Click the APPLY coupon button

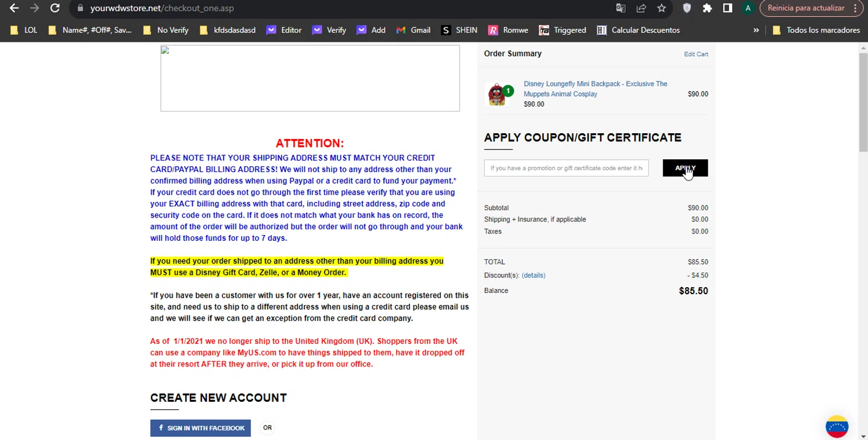tap(685, 168)
